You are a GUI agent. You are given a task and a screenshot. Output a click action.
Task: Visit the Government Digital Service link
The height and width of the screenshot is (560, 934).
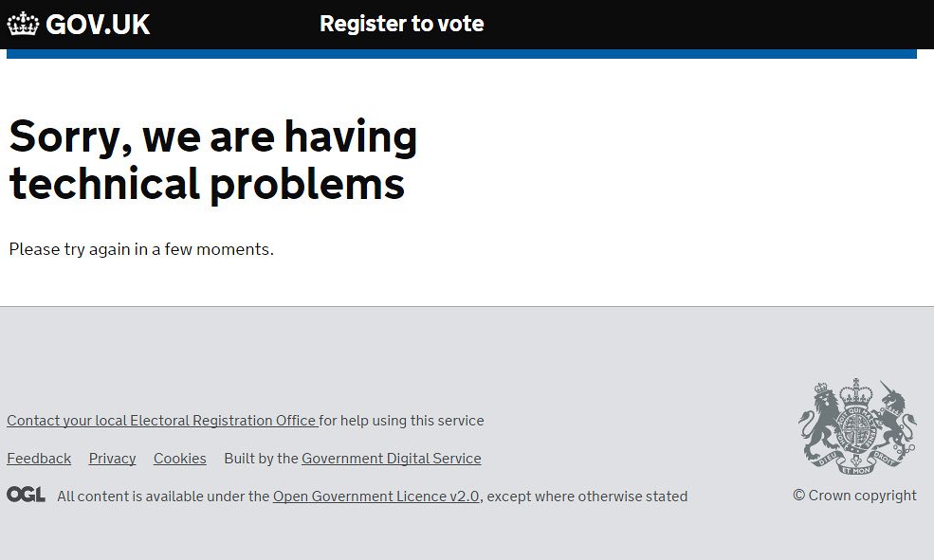pyautogui.click(x=391, y=459)
